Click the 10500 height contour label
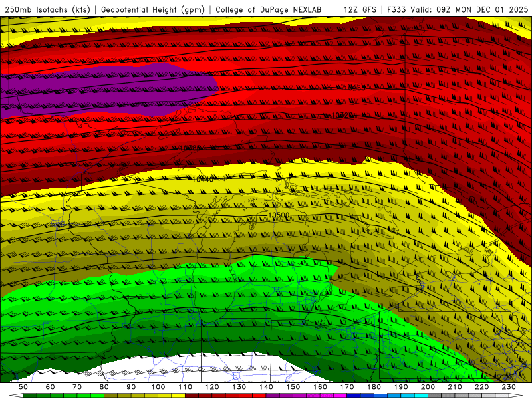The width and height of the screenshot is (532, 399). click(279, 215)
